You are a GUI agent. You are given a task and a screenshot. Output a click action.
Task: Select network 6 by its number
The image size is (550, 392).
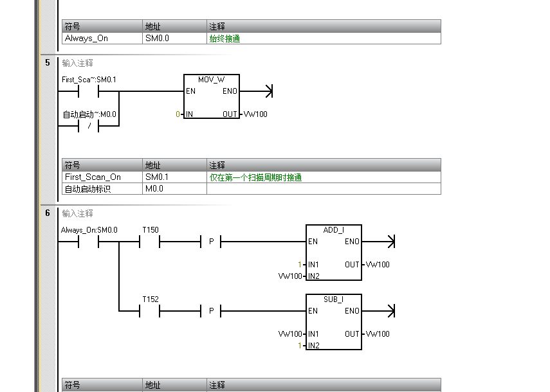coord(48,213)
